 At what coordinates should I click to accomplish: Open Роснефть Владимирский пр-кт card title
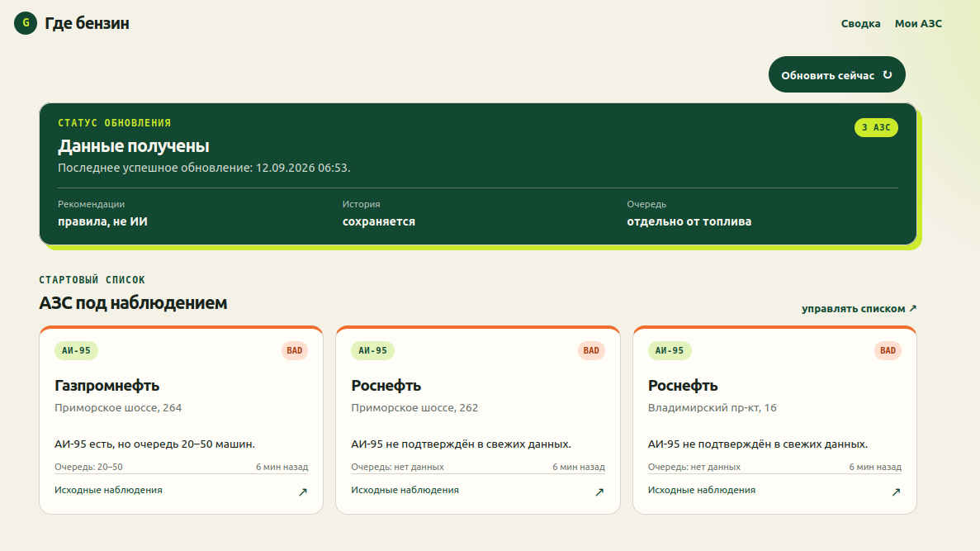click(683, 385)
